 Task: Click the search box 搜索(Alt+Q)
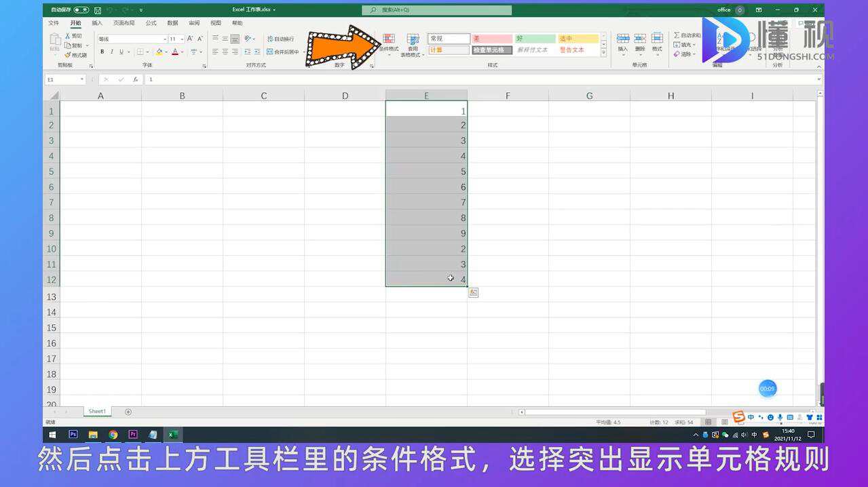pyautogui.click(x=436, y=10)
